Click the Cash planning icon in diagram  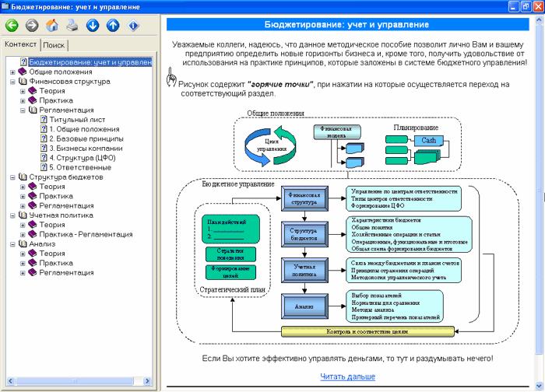(x=428, y=141)
